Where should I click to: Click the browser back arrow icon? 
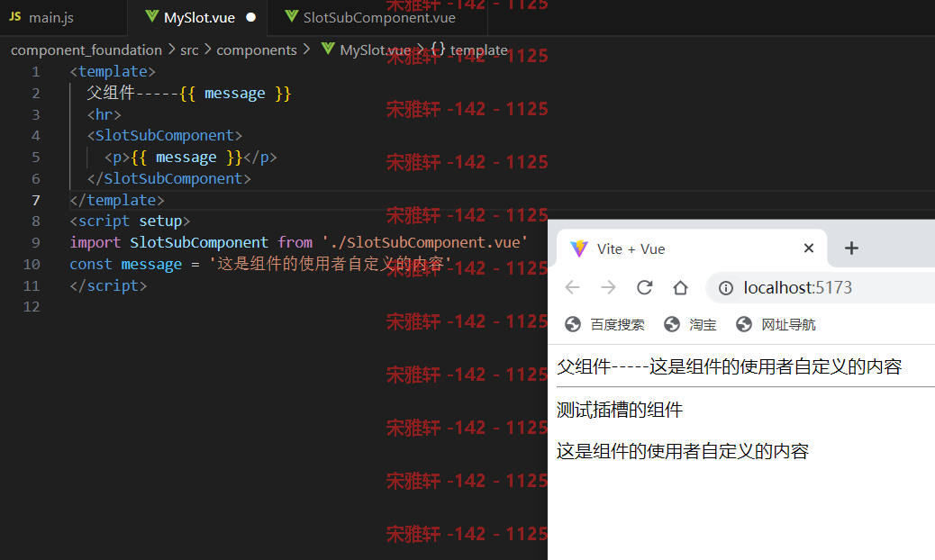(573, 288)
